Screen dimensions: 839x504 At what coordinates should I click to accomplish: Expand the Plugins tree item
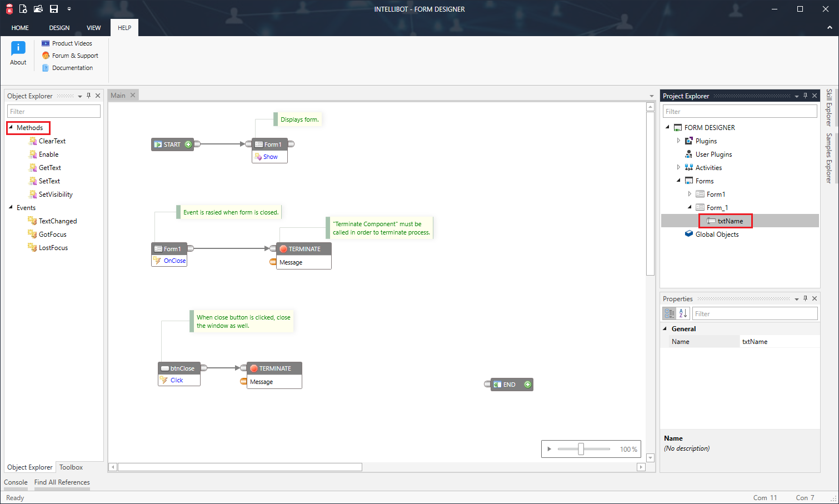click(x=678, y=141)
